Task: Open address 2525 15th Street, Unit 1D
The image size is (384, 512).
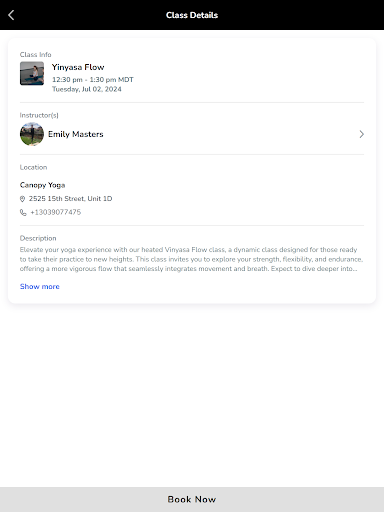Action: [x=70, y=199]
